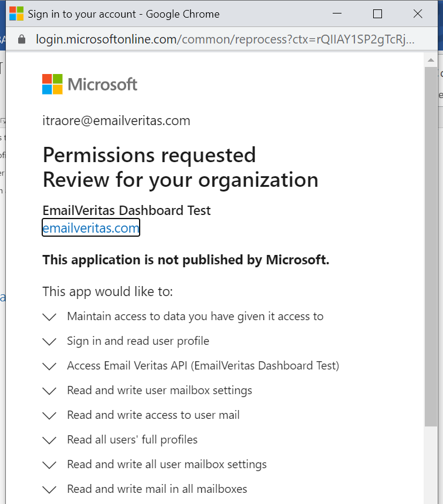Viewport: 443px width, 504px height.
Task: Click 'Sign in and read user profile' text
Action: pyautogui.click(x=138, y=341)
